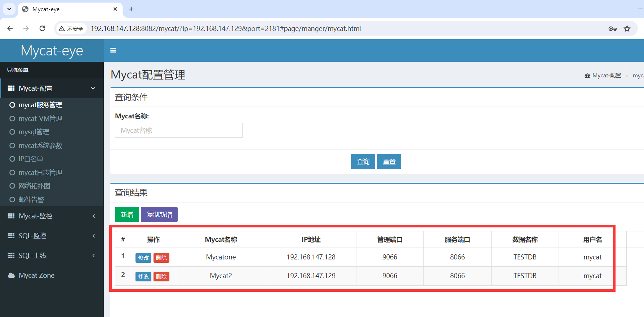Click the 数据名称 column header
Viewport: 644px width, 317px height.
(x=525, y=240)
